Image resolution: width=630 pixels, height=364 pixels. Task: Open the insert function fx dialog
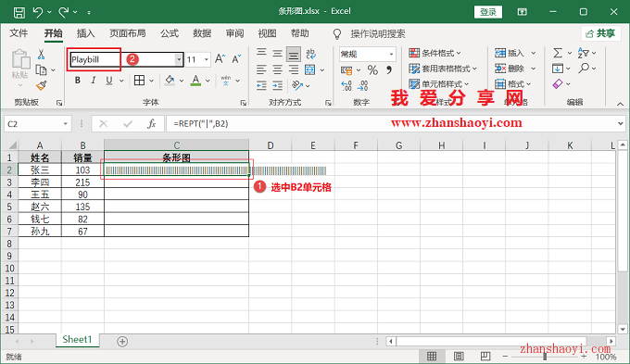pyautogui.click(x=151, y=124)
